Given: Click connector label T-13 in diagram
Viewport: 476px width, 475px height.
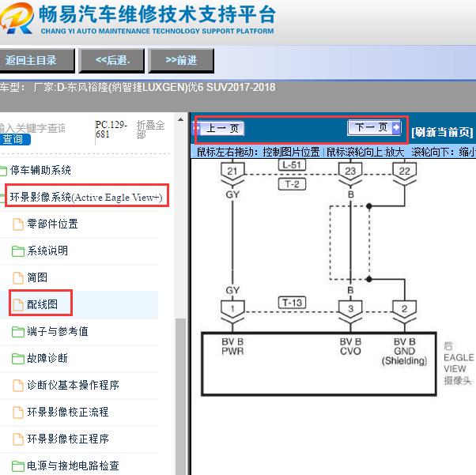Looking at the screenshot, I should coord(292,302).
